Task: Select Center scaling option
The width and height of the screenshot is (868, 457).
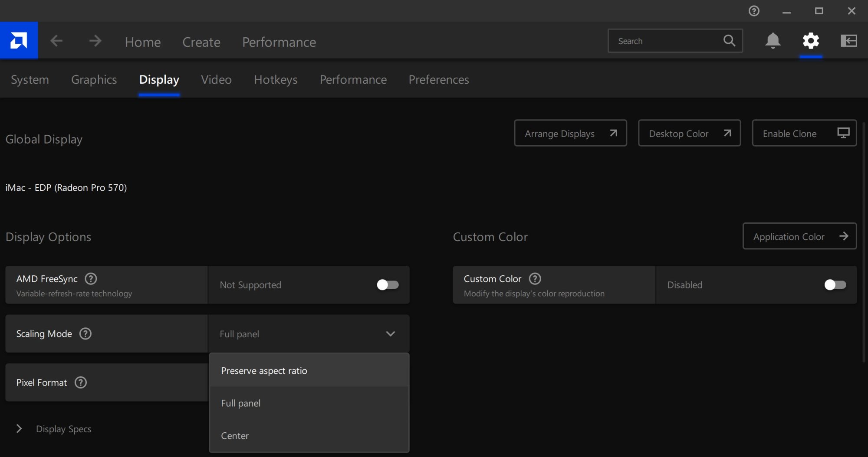Action: click(309, 435)
